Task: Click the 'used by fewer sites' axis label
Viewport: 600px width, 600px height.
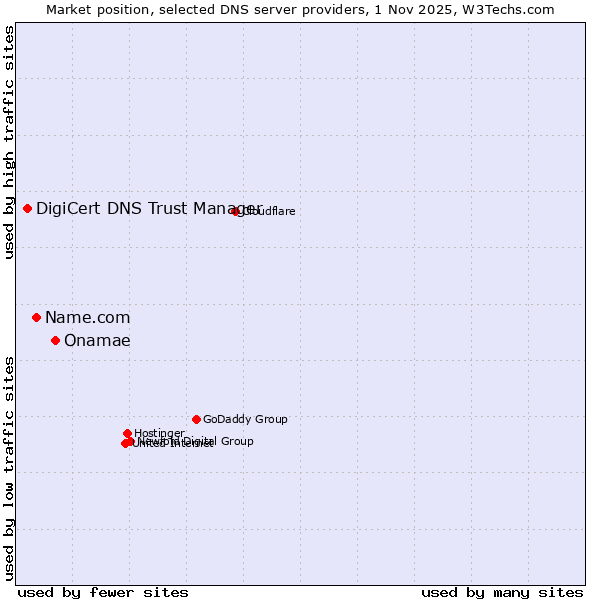Action: pos(103,592)
